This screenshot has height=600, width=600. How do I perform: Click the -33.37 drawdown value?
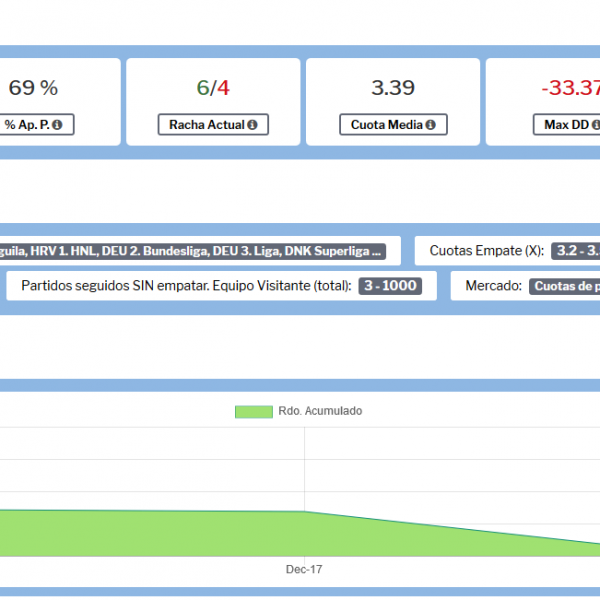coord(571,88)
